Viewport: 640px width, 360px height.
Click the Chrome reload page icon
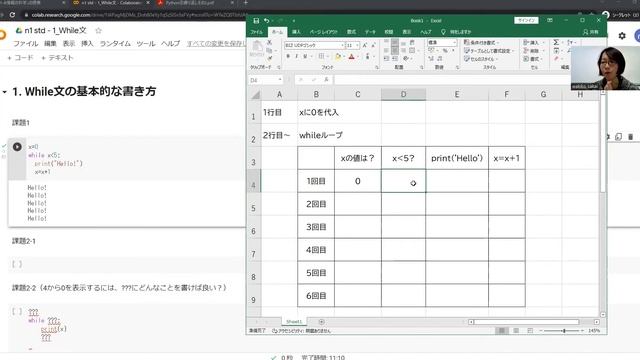[12, 15]
